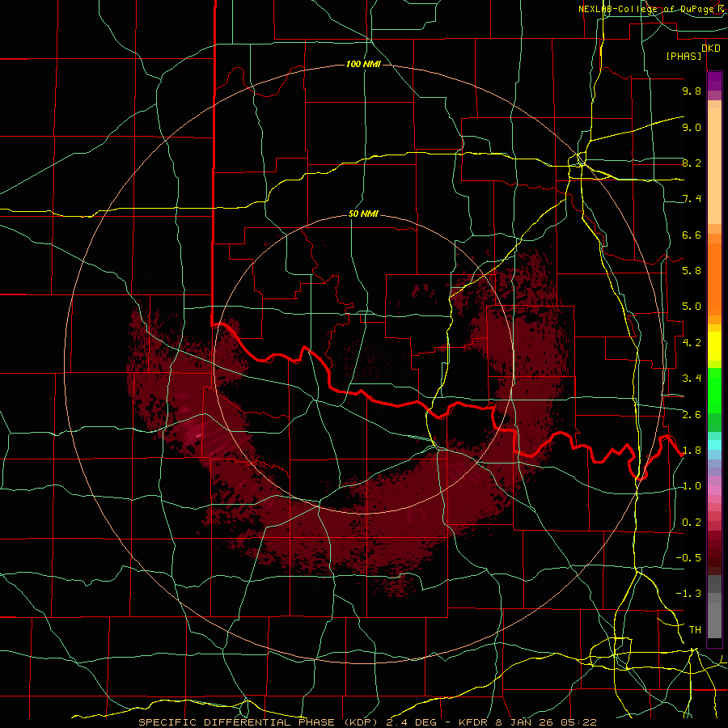This screenshot has height=728, width=728.
Task: Click the 6.6 legend value
Action: click(692, 235)
